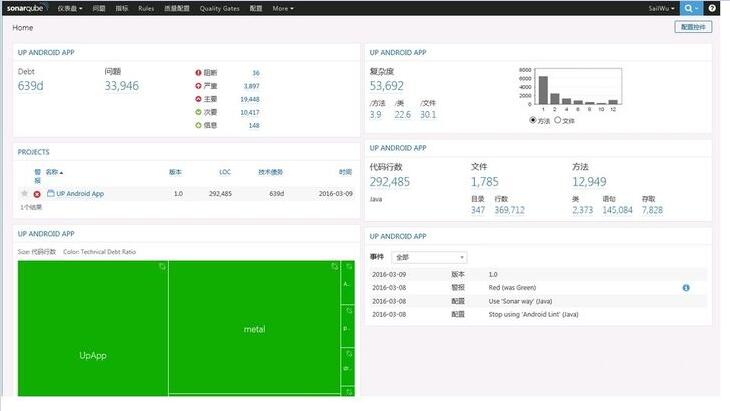Select the 方法 radio button
Viewport: 730px width, 411px height.
(533, 120)
